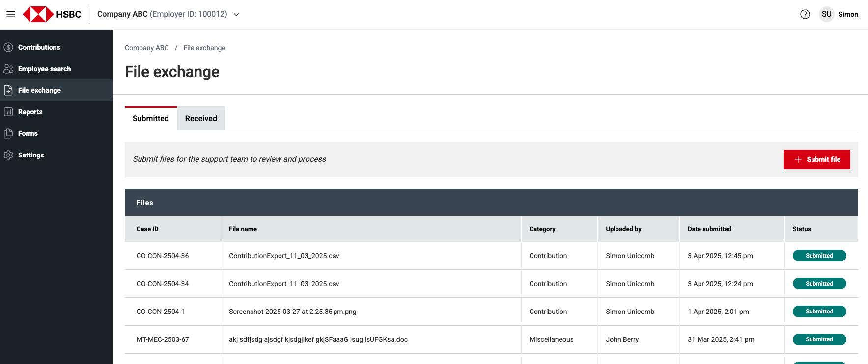This screenshot has width=868, height=364.
Task: Click the Reports chart icon
Action: coord(8,112)
